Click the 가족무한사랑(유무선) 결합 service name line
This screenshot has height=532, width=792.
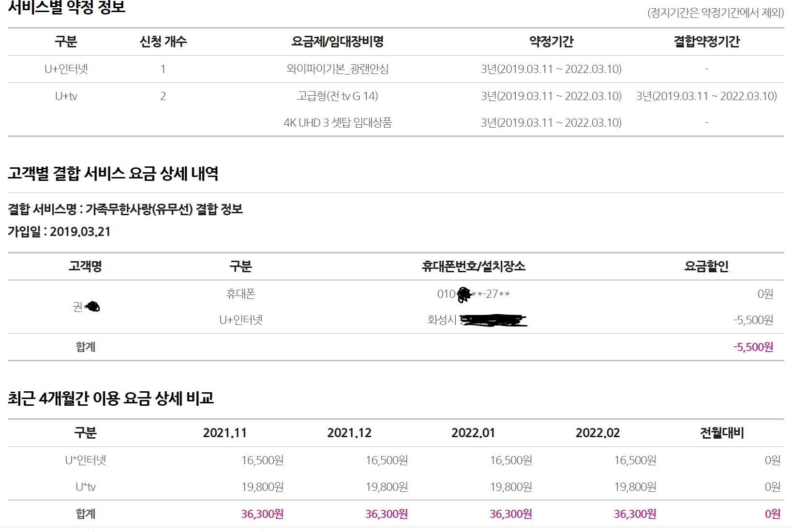click(x=125, y=209)
